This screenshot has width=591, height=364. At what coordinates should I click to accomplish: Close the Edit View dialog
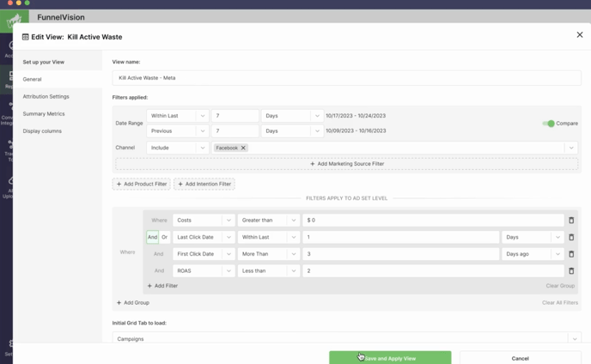pyautogui.click(x=579, y=35)
